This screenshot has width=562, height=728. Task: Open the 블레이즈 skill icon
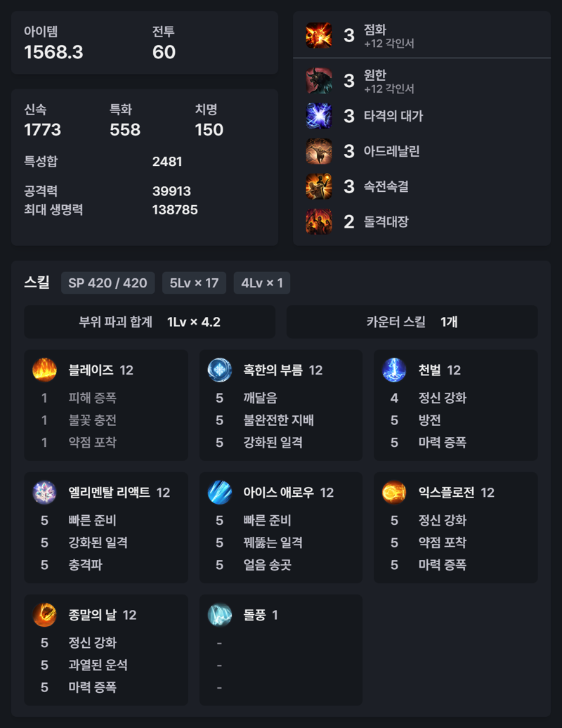44,370
